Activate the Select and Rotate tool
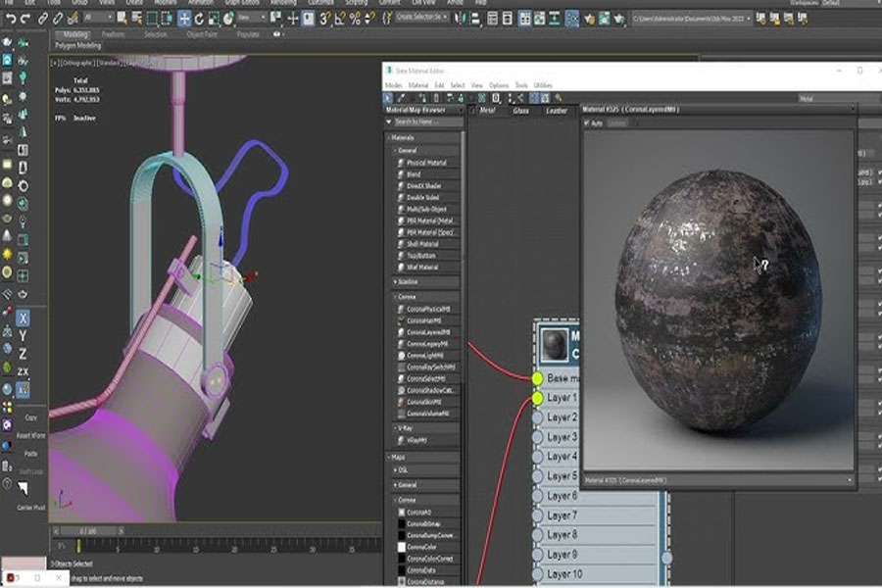The image size is (882, 588). coord(199,19)
